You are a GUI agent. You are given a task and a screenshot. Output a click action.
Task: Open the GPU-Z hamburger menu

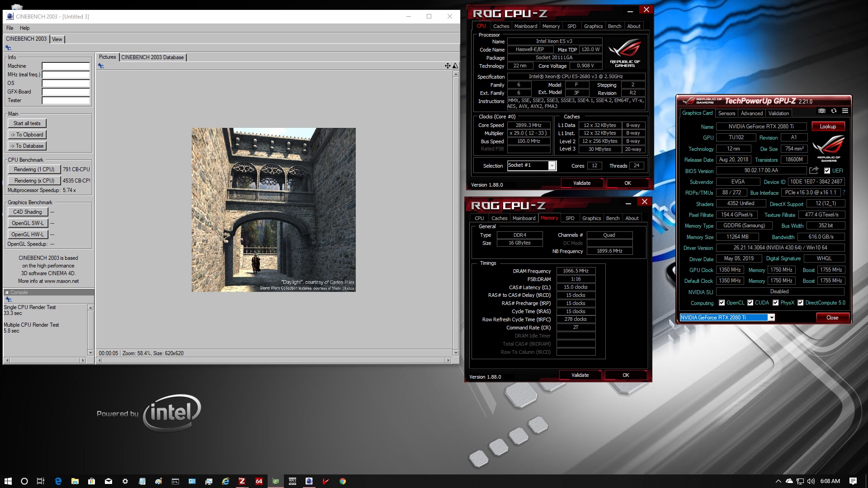845,111
